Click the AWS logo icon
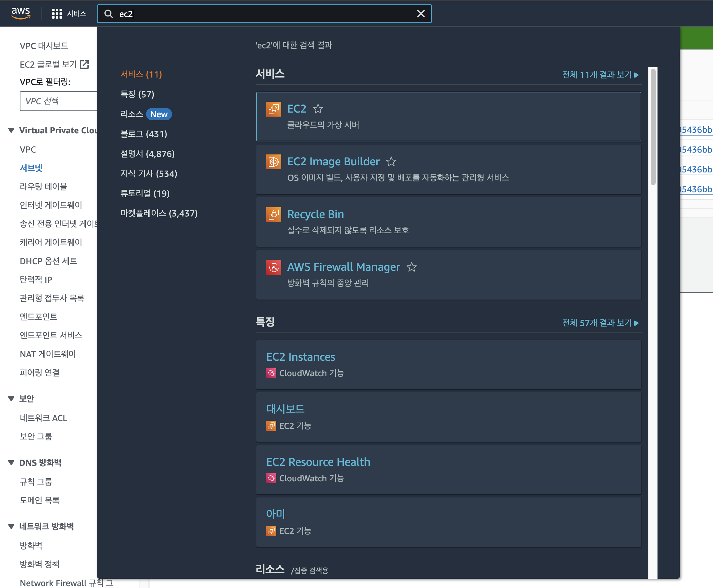 (21, 13)
